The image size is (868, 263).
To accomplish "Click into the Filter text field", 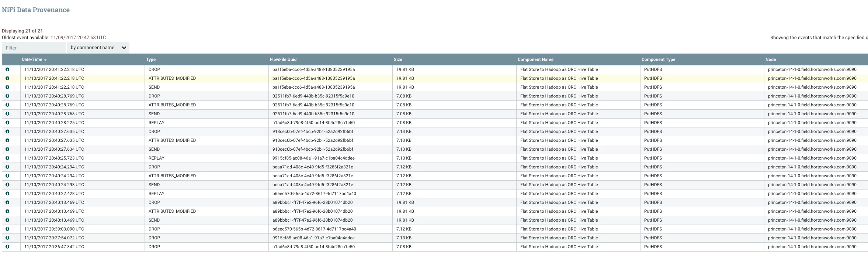I will click(x=34, y=48).
